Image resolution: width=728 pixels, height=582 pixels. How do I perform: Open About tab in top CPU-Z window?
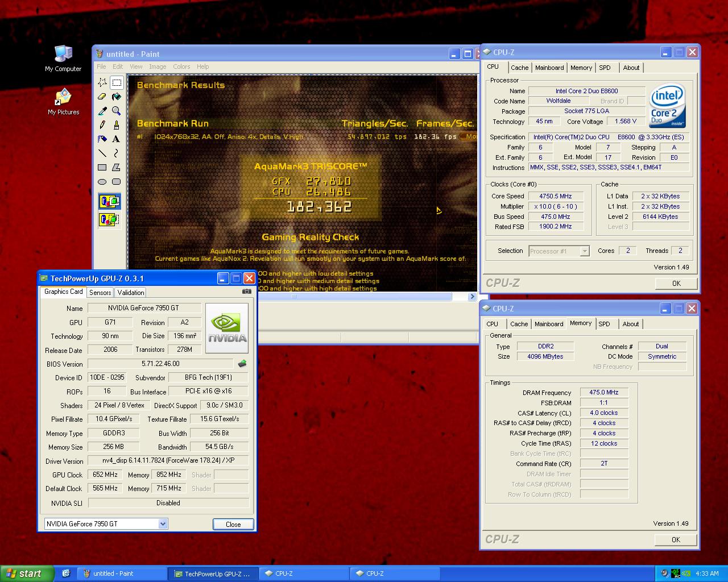click(x=631, y=68)
